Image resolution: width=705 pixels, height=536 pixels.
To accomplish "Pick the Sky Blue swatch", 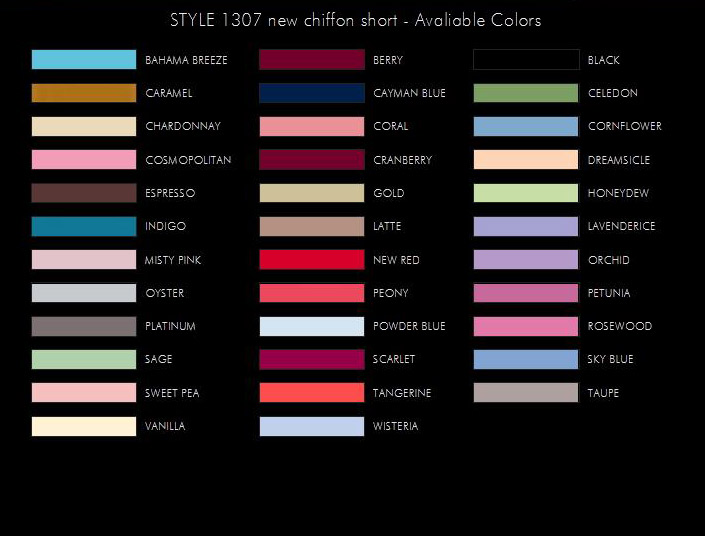I will pyautogui.click(x=526, y=359).
